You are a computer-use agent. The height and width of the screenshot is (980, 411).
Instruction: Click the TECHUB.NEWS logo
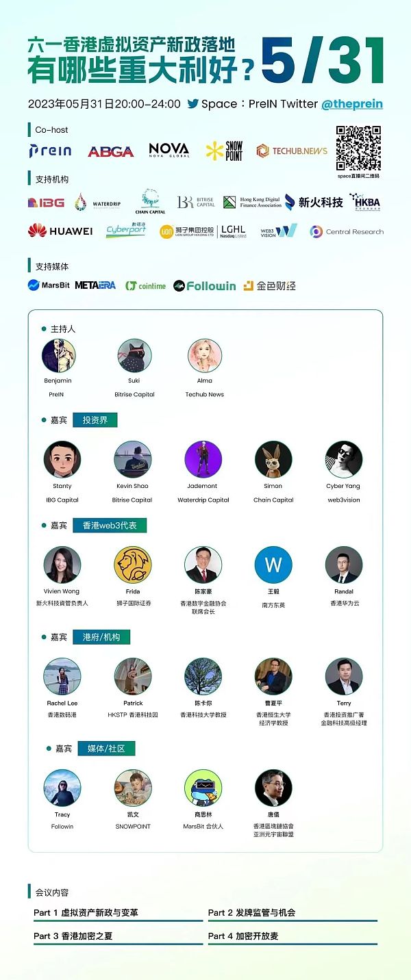point(292,151)
